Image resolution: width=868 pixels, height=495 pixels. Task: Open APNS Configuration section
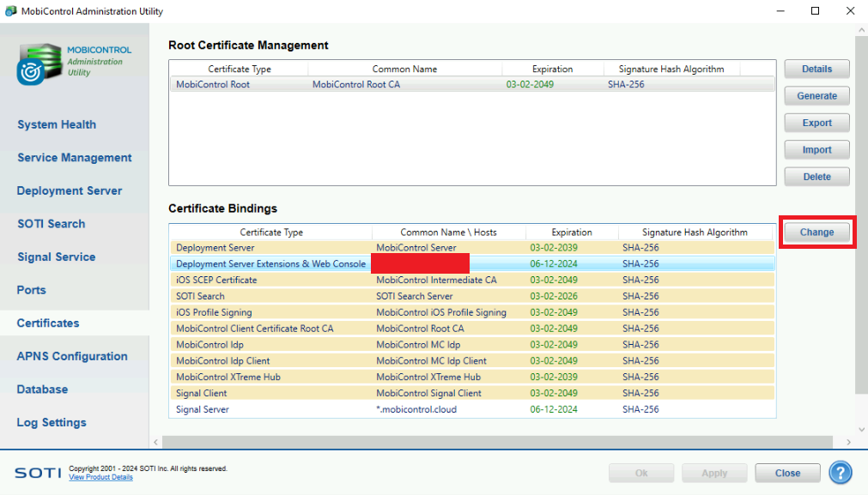[72, 357]
